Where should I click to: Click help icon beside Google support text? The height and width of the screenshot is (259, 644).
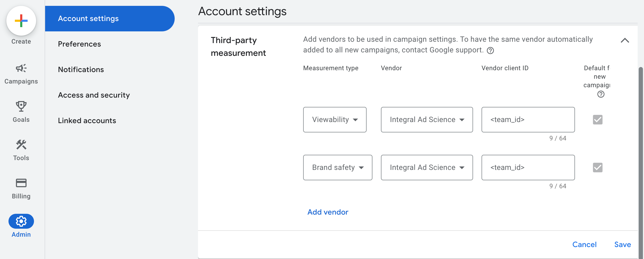[490, 51]
